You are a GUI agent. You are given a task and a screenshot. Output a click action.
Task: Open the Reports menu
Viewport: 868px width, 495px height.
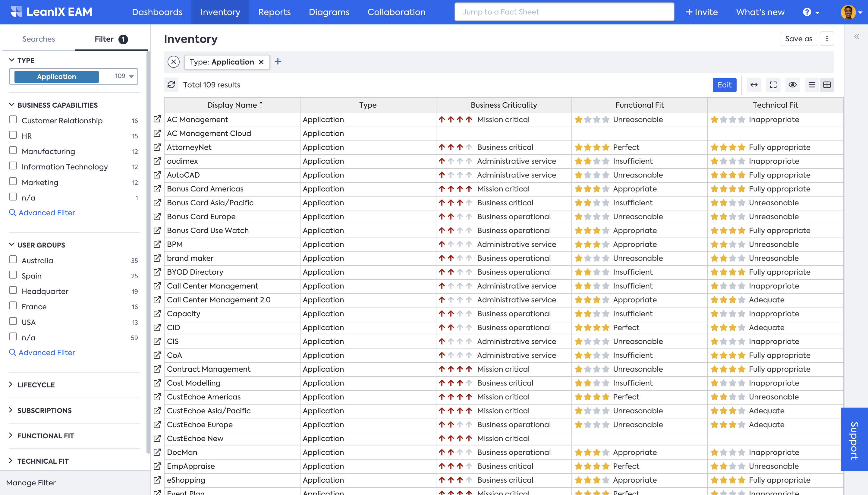pyautogui.click(x=274, y=12)
